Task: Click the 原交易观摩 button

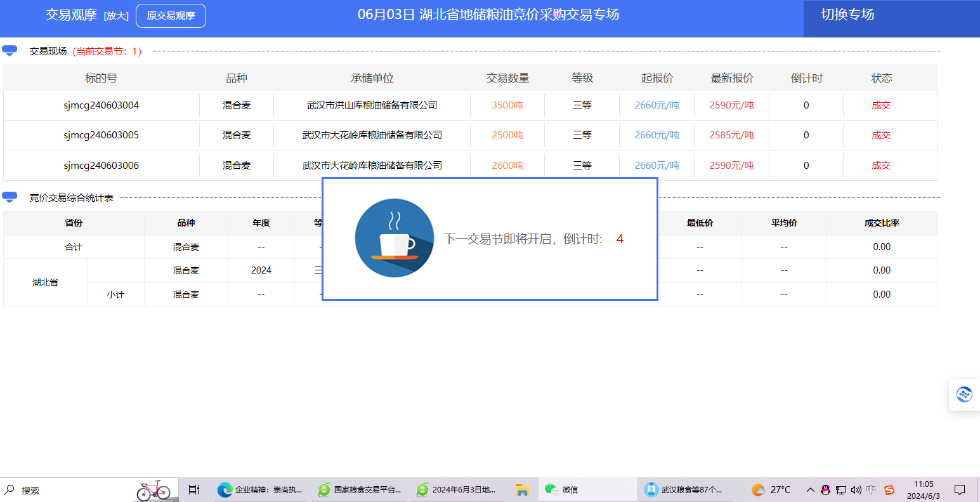Action: [x=171, y=15]
